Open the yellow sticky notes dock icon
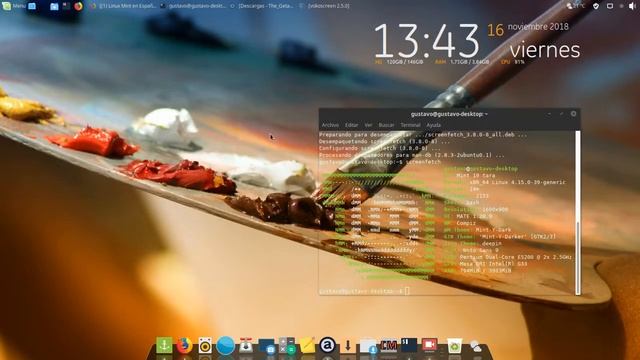 tap(307, 345)
